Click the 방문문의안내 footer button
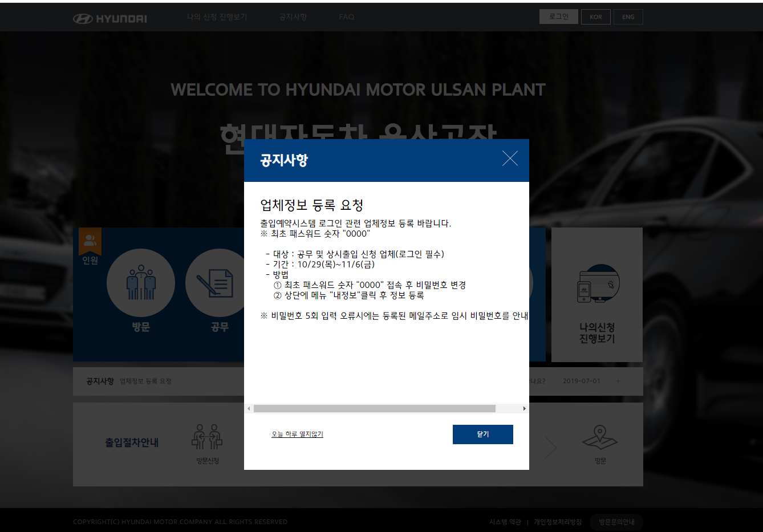Image resolution: width=763 pixels, height=532 pixels. [616, 522]
